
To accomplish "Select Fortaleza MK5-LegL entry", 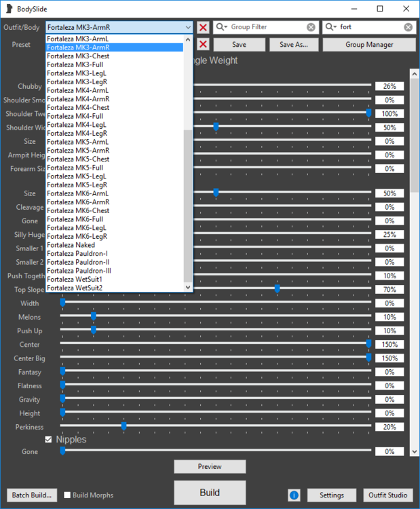I will point(115,176).
